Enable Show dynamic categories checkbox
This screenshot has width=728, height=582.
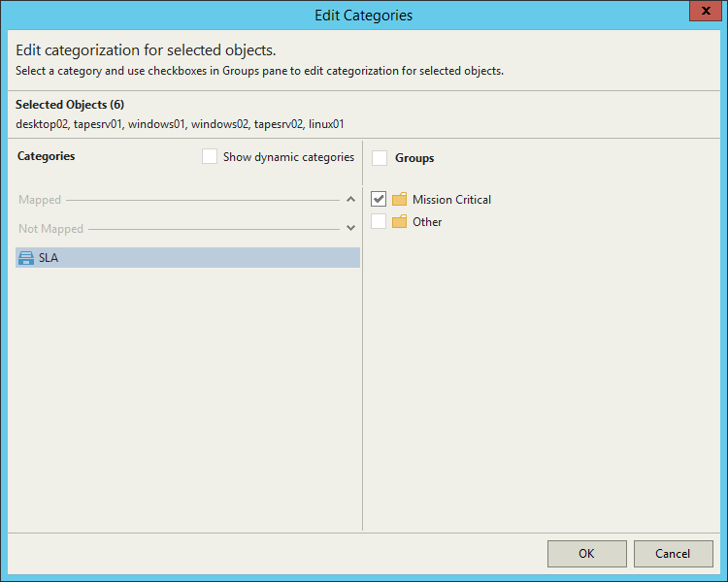click(x=210, y=156)
